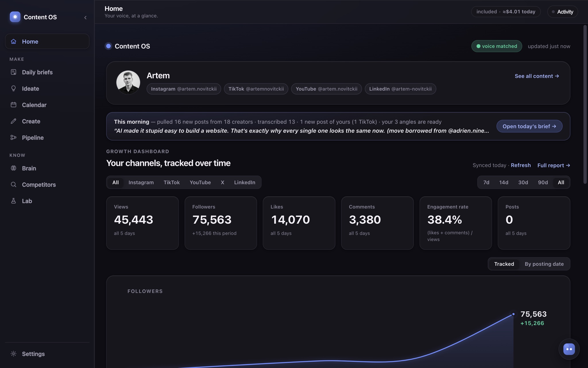Click the Pipeline icon in sidebar

tap(13, 138)
